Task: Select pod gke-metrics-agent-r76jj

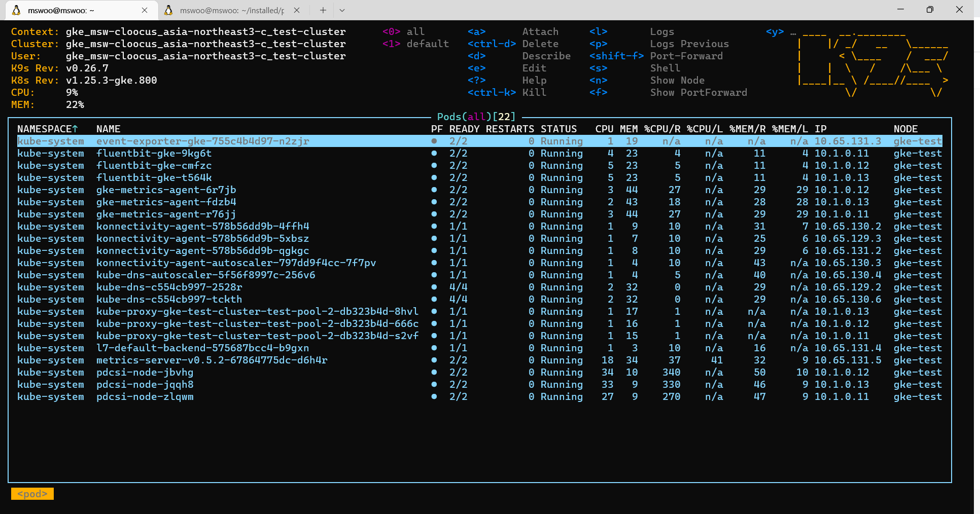Action: click(x=479, y=214)
